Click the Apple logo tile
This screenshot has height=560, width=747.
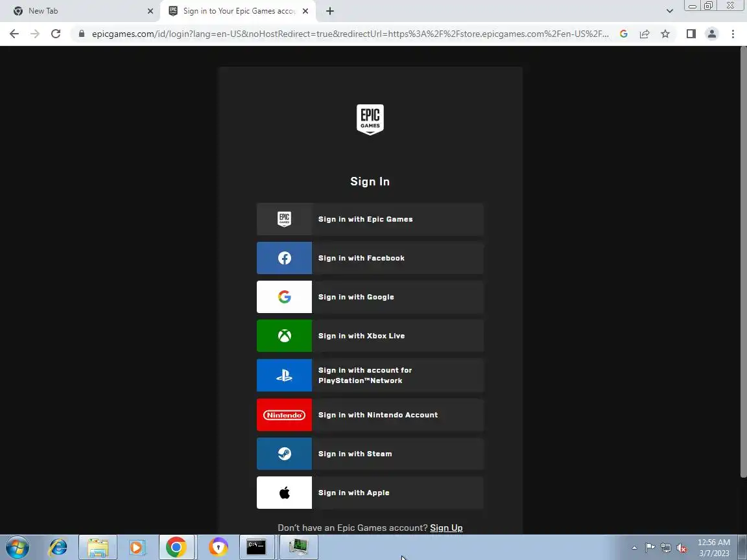[x=285, y=493]
